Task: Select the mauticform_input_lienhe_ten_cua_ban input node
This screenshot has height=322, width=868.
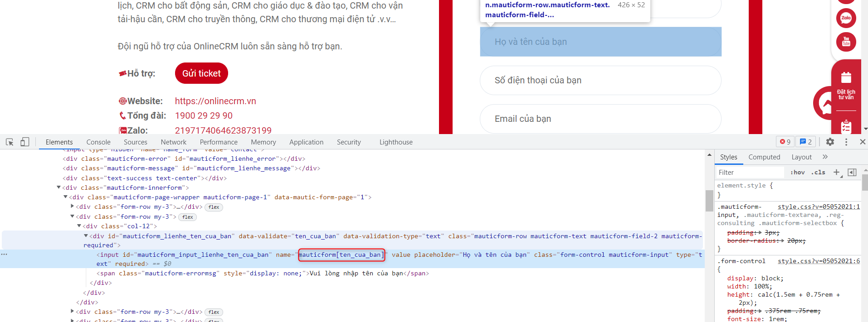Action: pos(352,259)
